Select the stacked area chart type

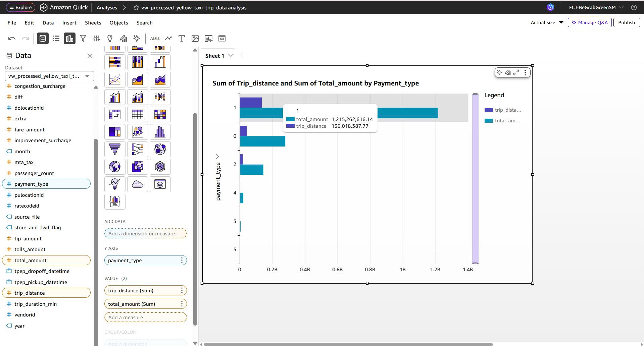tap(160, 79)
